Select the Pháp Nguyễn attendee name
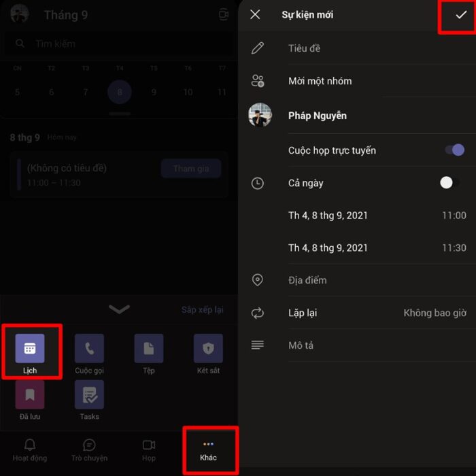The image size is (476, 476). pyautogui.click(x=318, y=116)
